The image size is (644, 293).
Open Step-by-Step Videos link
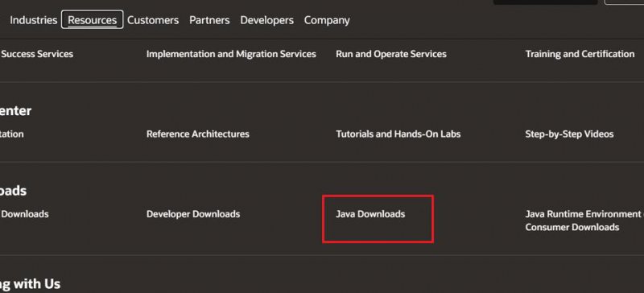pyautogui.click(x=569, y=134)
